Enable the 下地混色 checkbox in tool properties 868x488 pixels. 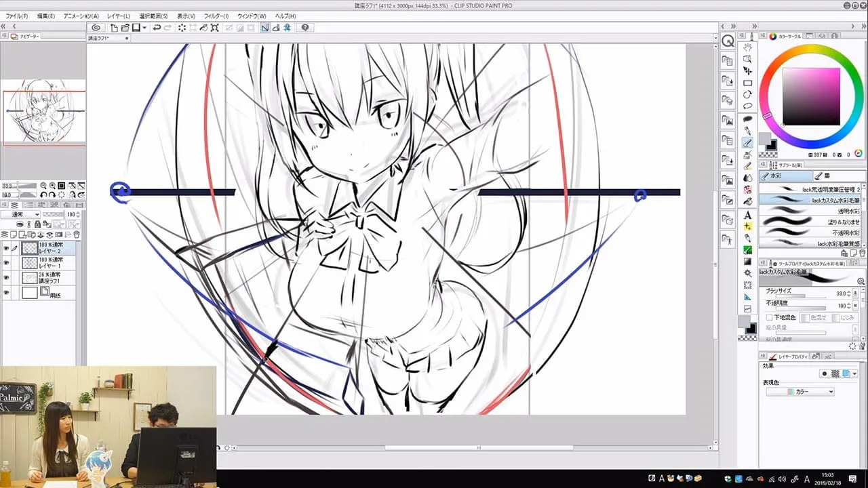click(770, 317)
